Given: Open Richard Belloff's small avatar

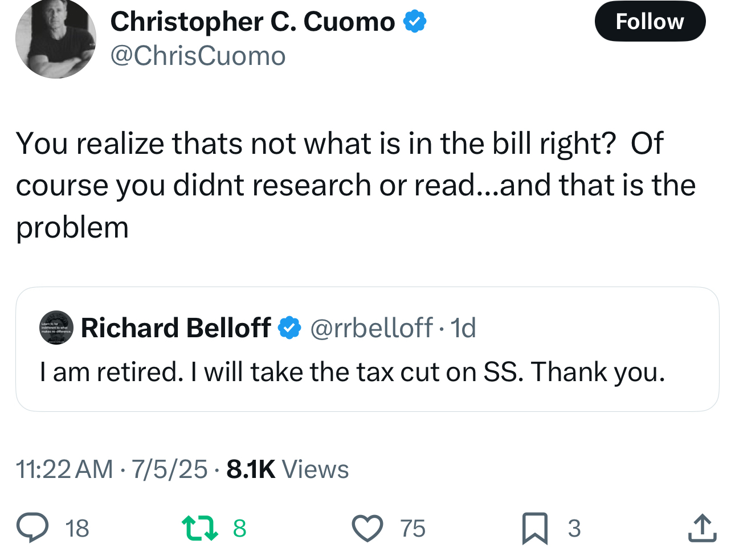Looking at the screenshot, I should (x=56, y=328).
